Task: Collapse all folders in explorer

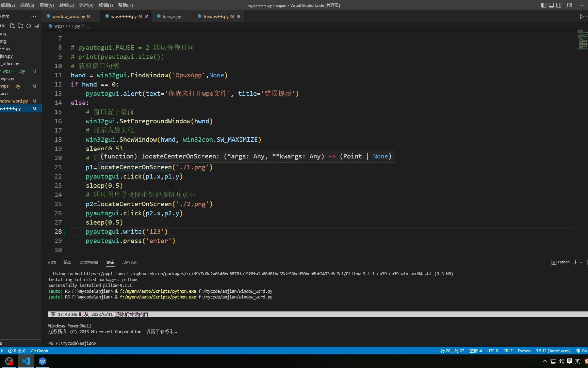Action: [37, 26]
